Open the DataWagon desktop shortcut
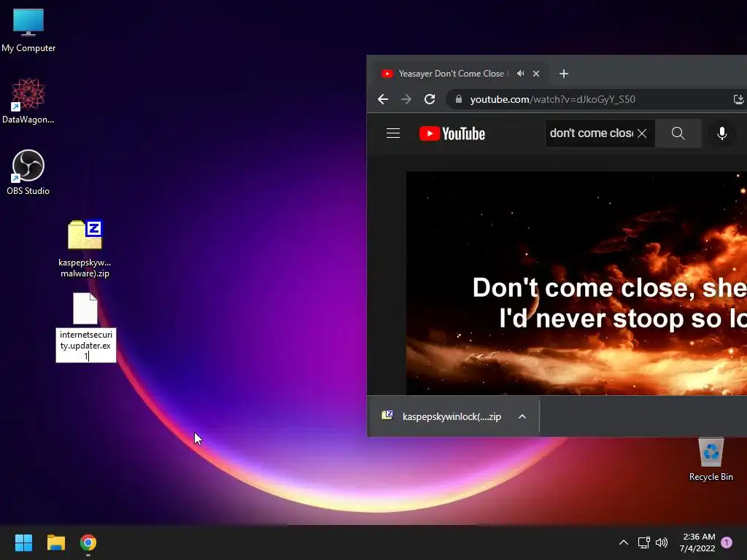The image size is (747, 560). (x=28, y=101)
